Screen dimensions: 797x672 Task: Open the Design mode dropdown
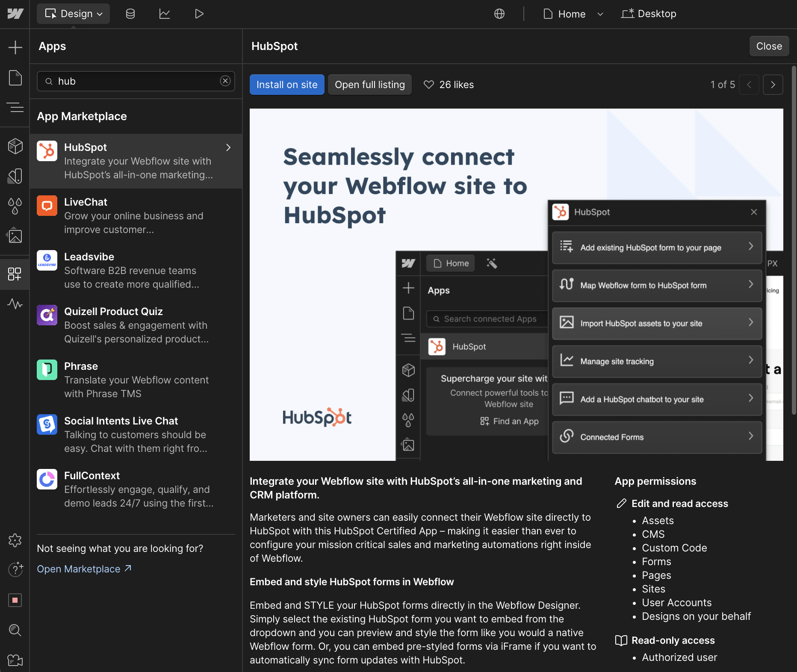[74, 14]
